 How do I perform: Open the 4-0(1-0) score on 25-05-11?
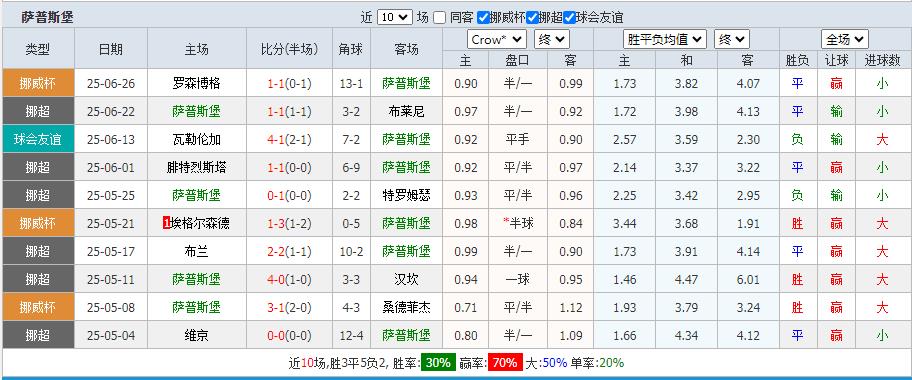289,279
